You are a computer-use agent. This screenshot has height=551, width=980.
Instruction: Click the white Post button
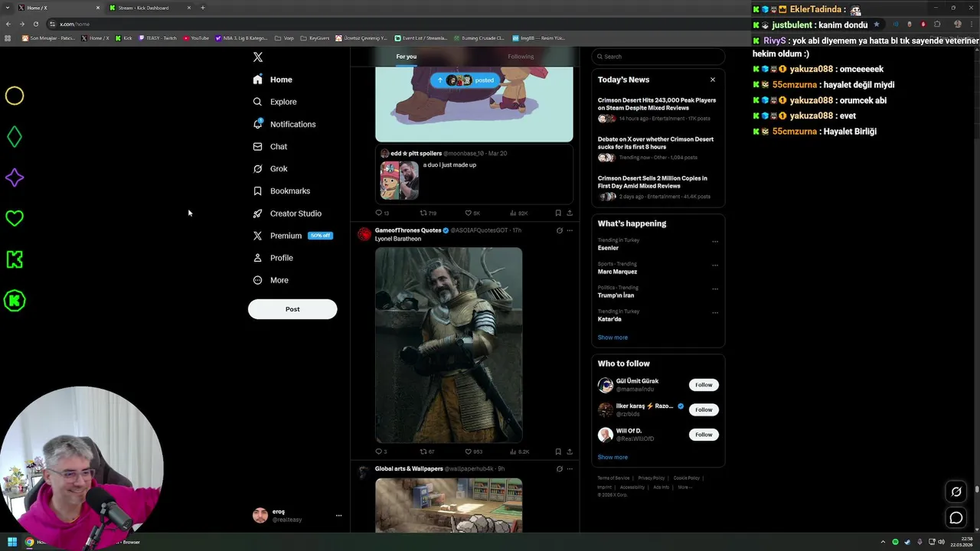click(292, 309)
